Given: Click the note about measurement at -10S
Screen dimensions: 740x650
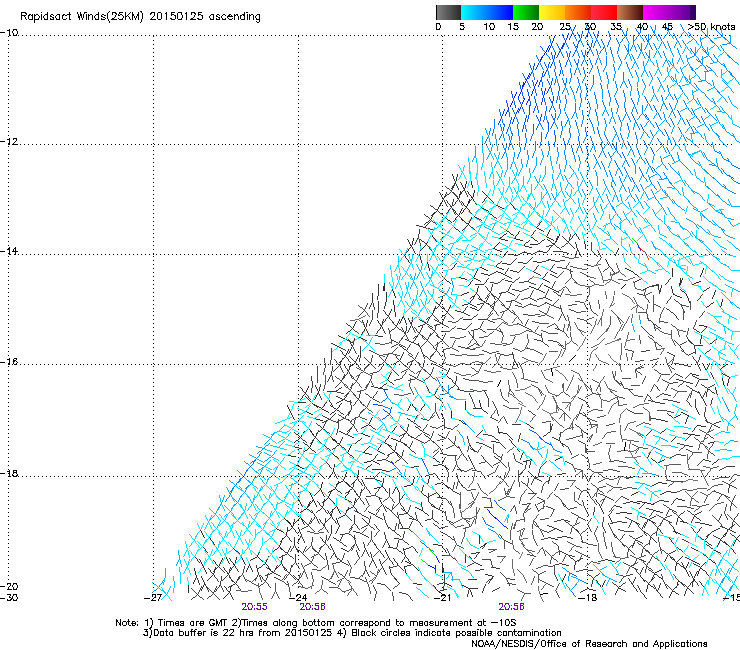Looking at the screenshot, I should 374,623.
